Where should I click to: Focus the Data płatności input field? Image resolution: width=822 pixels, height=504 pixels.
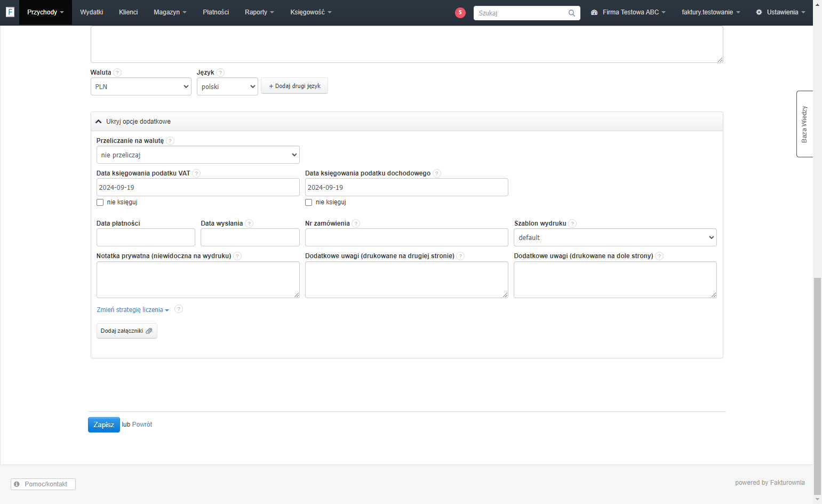click(146, 237)
